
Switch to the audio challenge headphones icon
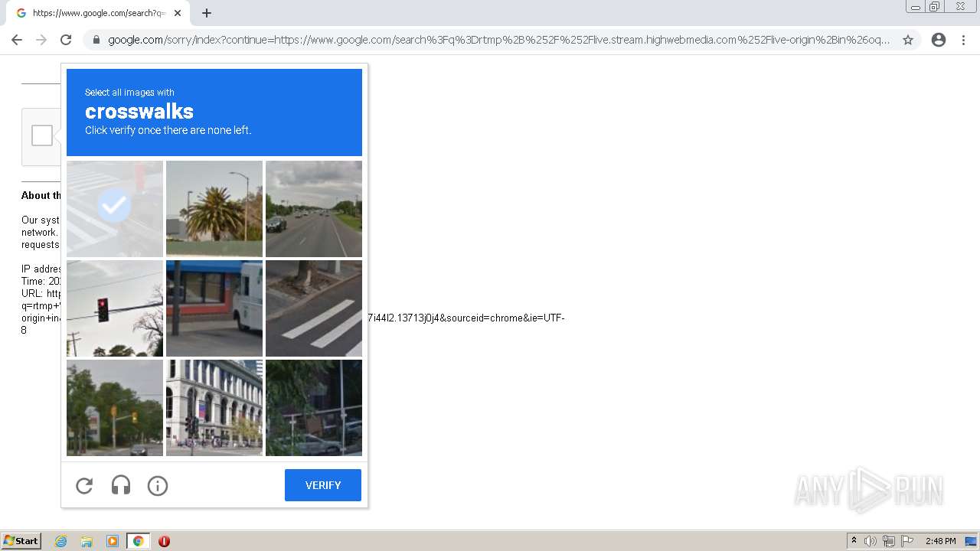point(121,485)
